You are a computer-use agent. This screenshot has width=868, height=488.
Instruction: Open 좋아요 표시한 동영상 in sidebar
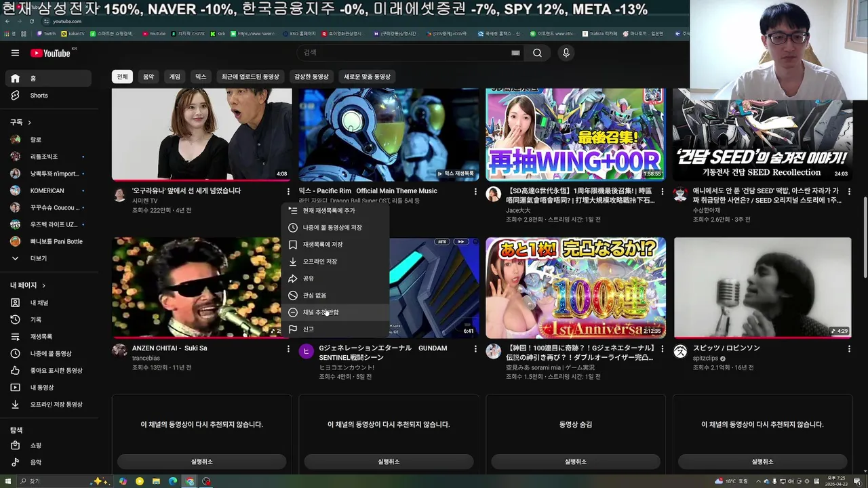(47, 371)
